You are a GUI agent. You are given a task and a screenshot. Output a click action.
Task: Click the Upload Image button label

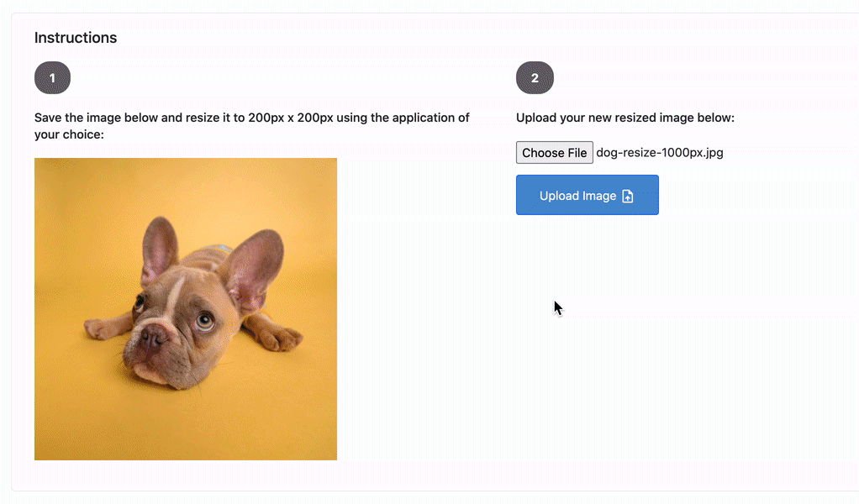pos(577,196)
